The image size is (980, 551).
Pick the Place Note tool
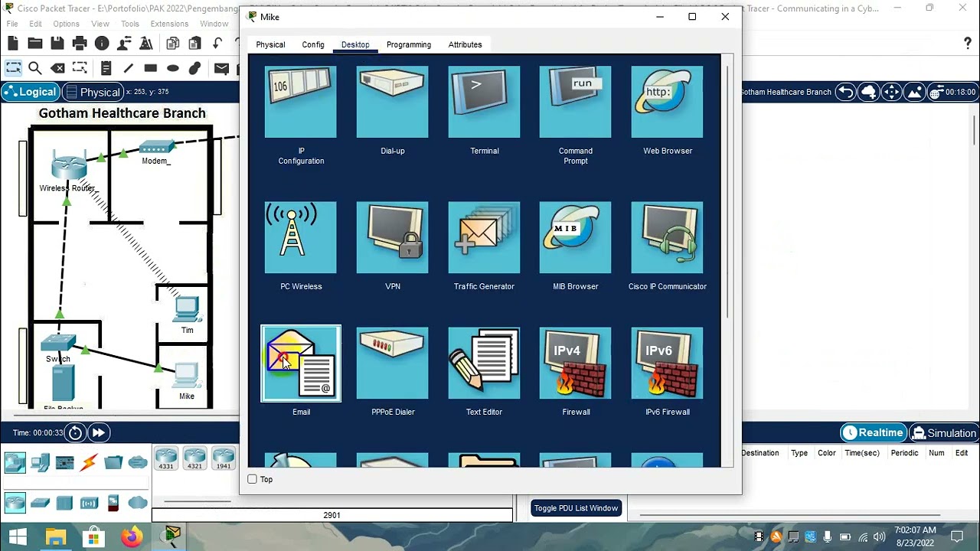(x=106, y=68)
